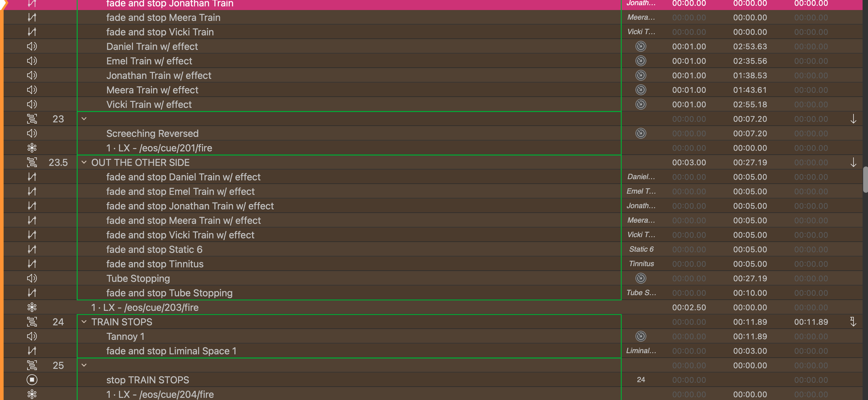Screen dimensions: 868x400
Task: Click duration 02:55.18 of Vicki Train
Action: (750, 105)
